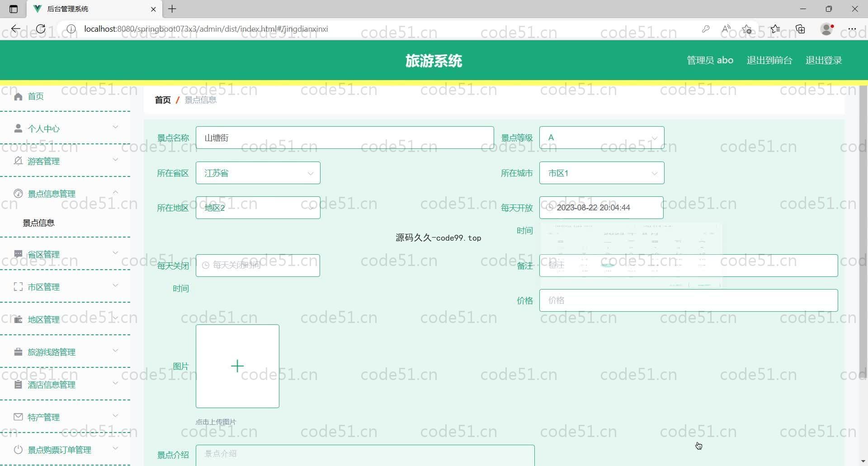868x466 pixels.
Task: Close the 后台管理系统 tab
Action: tap(153, 9)
